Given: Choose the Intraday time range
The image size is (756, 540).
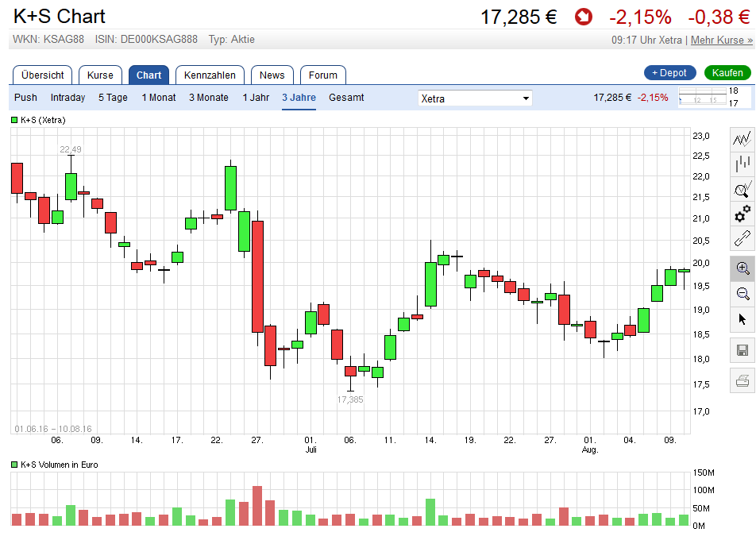Looking at the screenshot, I should tap(67, 98).
